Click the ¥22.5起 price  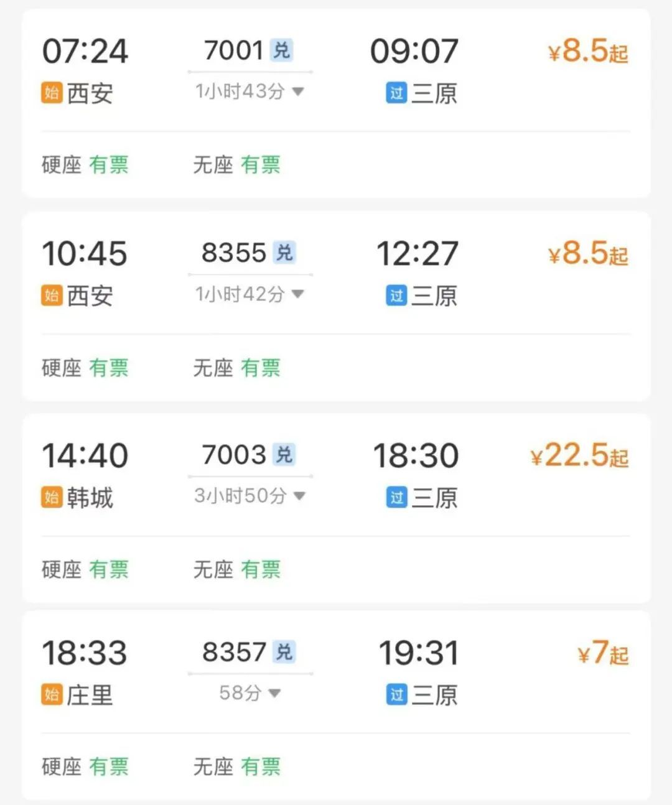pyautogui.click(x=579, y=456)
